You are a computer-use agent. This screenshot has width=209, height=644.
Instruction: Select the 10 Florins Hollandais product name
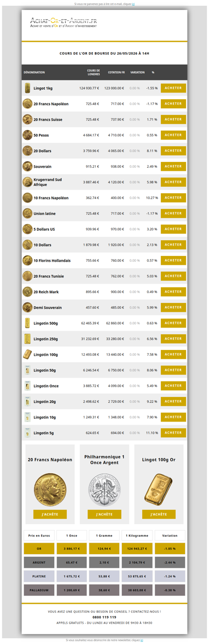coord(52,261)
